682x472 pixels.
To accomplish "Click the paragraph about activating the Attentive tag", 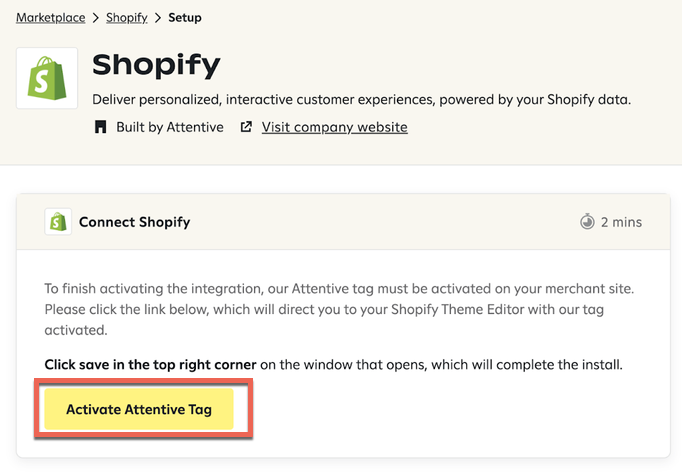I will (x=340, y=309).
